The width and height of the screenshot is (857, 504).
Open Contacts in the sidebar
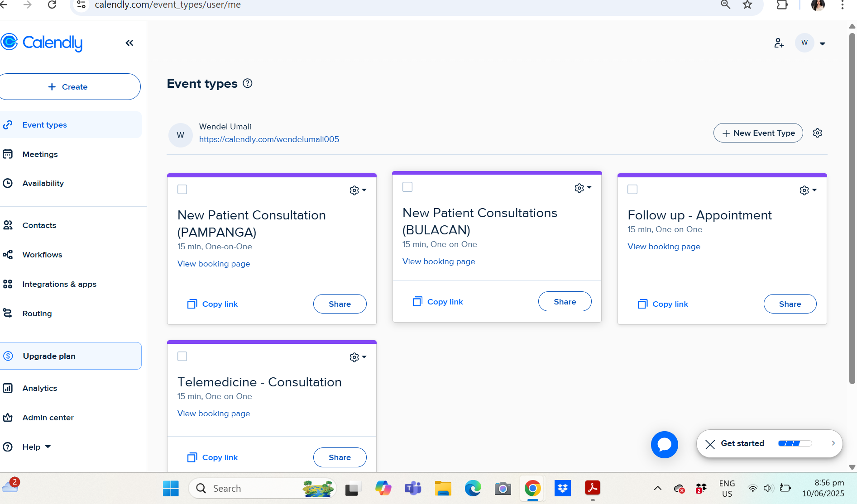coord(71,225)
